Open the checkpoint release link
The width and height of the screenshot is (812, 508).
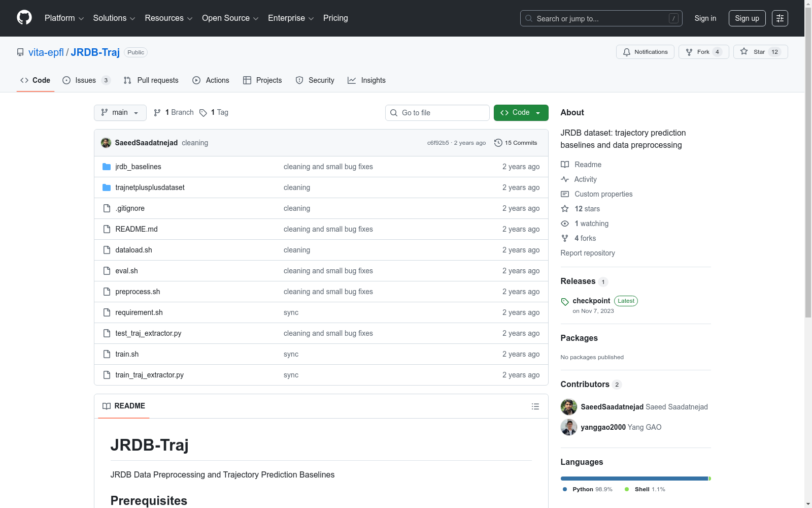pyautogui.click(x=591, y=301)
